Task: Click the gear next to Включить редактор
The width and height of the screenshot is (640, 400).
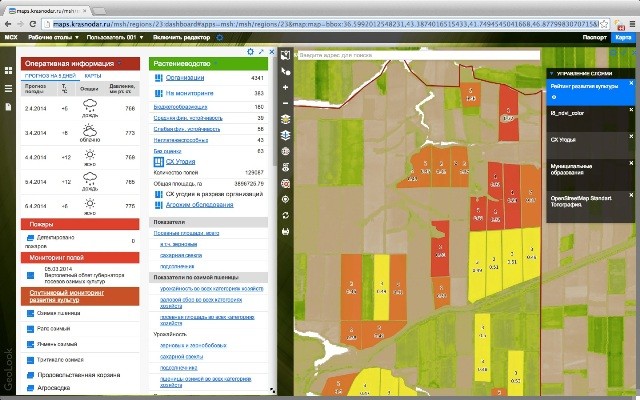Action: coord(220,38)
